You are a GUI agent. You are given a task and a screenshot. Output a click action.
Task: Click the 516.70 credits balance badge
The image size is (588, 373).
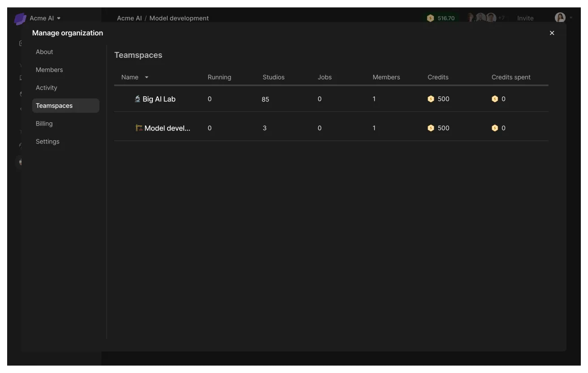click(x=441, y=18)
